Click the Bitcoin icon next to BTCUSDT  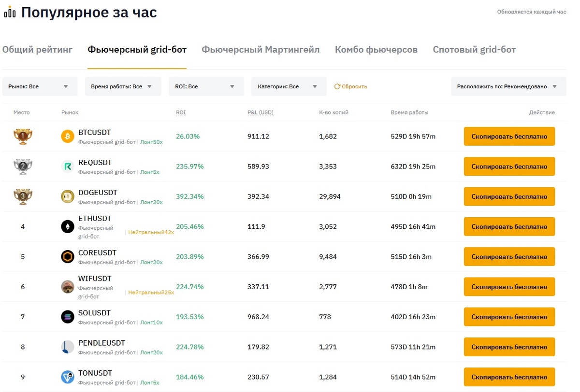67,136
